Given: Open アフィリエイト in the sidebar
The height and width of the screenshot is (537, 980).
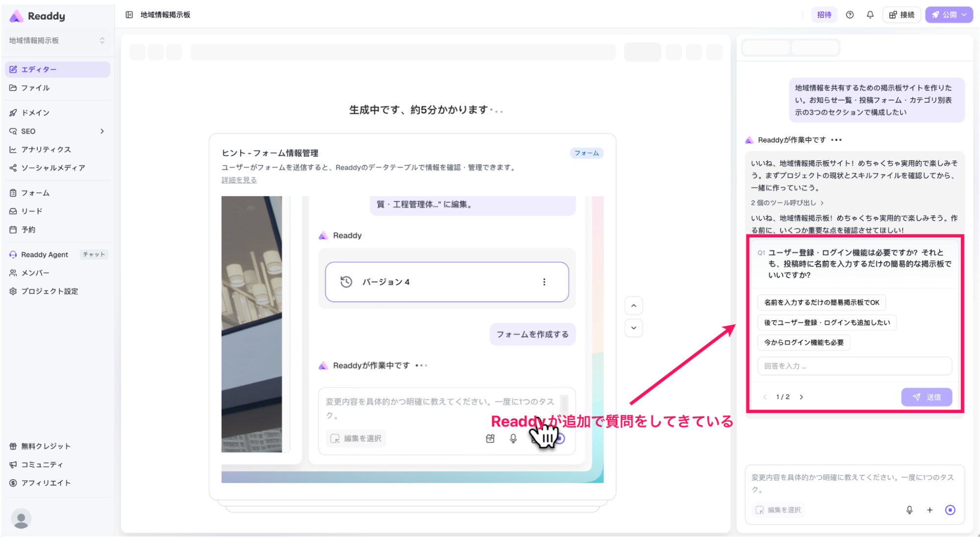Looking at the screenshot, I should [x=57, y=483].
